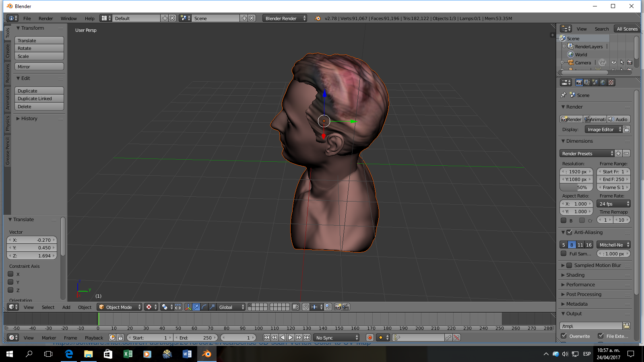Open the 3D View editor type selector
This screenshot has width=644, height=362.
[13, 307]
